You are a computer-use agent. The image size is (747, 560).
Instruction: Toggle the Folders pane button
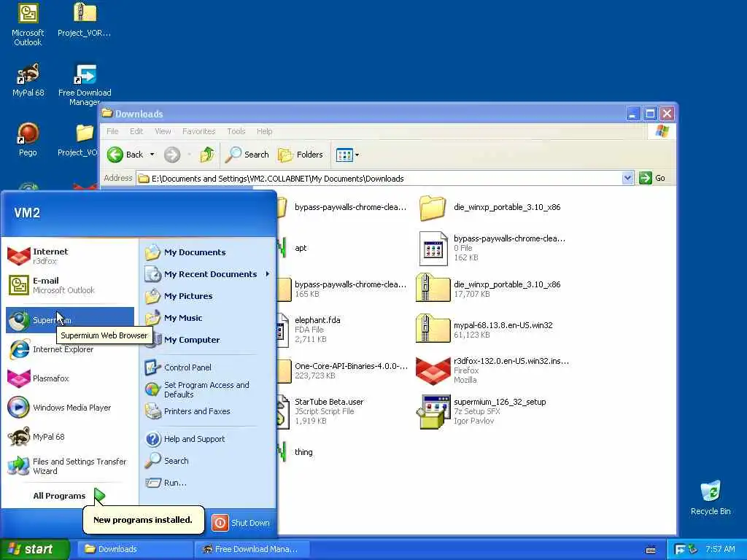coord(301,155)
